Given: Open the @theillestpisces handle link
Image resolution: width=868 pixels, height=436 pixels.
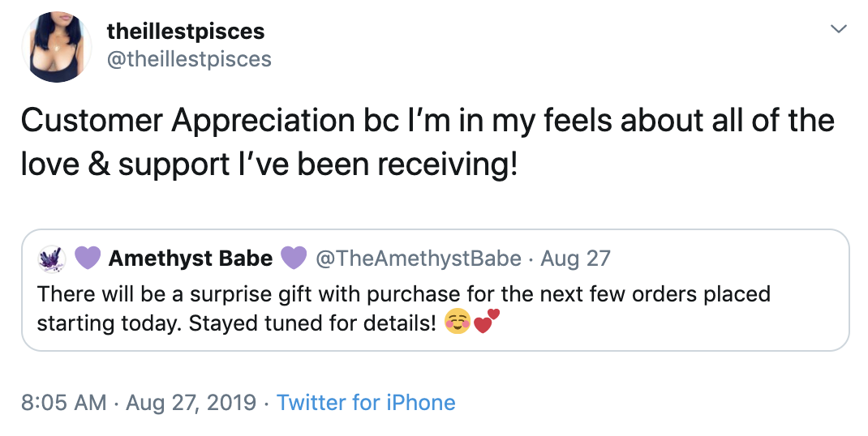Looking at the screenshot, I should tap(189, 59).
